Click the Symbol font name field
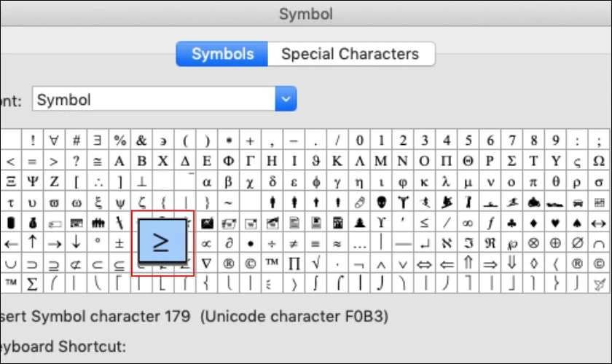The height and width of the screenshot is (364, 612). pos(154,99)
